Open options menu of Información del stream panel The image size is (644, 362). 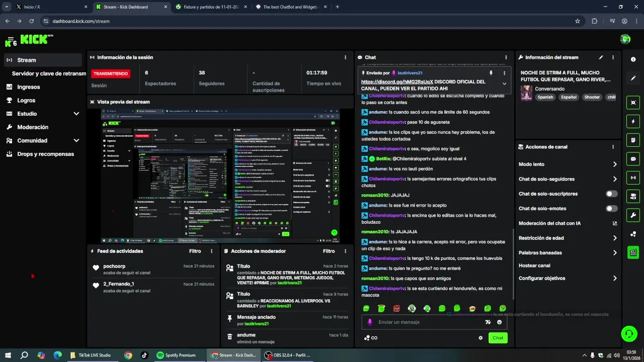click(x=613, y=57)
